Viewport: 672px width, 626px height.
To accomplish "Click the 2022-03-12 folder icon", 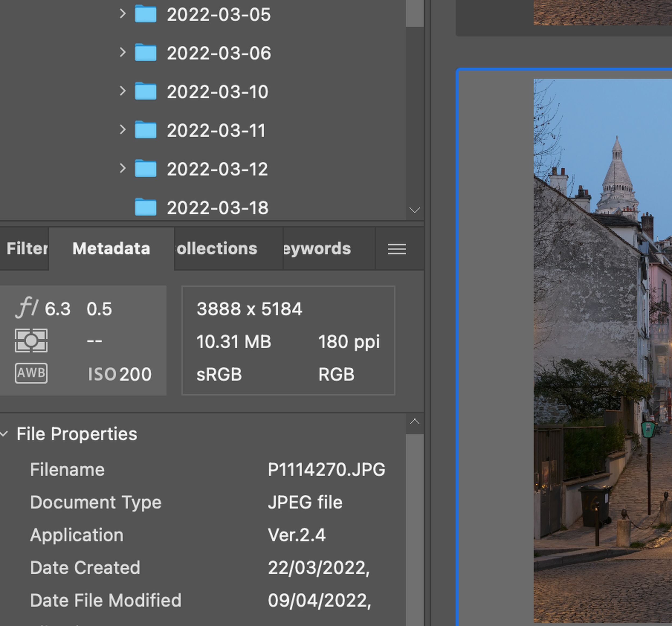I will pos(145,169).
